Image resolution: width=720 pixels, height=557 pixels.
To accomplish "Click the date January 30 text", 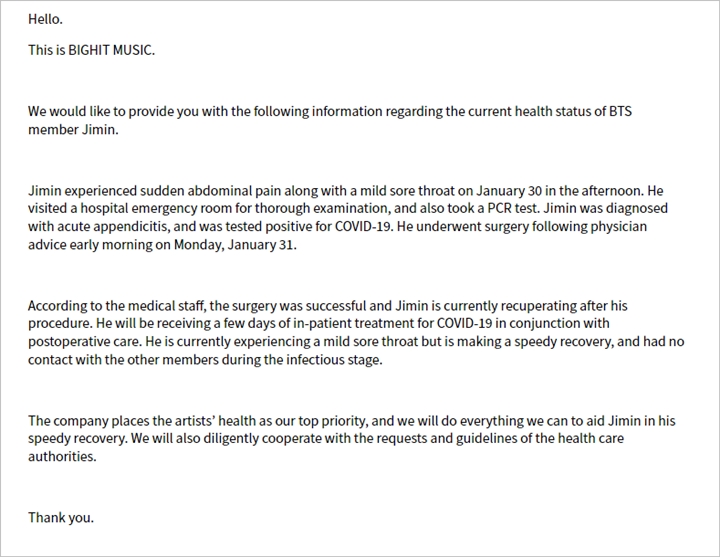I will click(x=509, y=191).
